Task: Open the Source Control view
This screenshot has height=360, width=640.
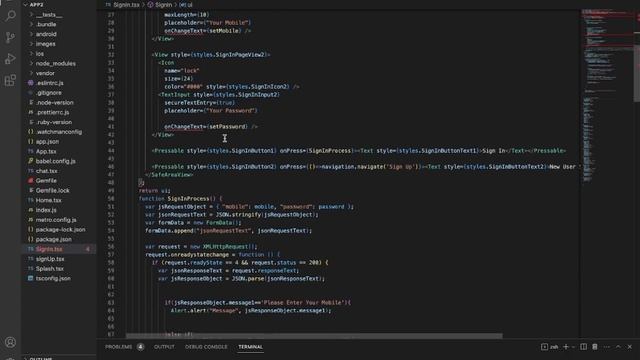Action: pos(10,37)
